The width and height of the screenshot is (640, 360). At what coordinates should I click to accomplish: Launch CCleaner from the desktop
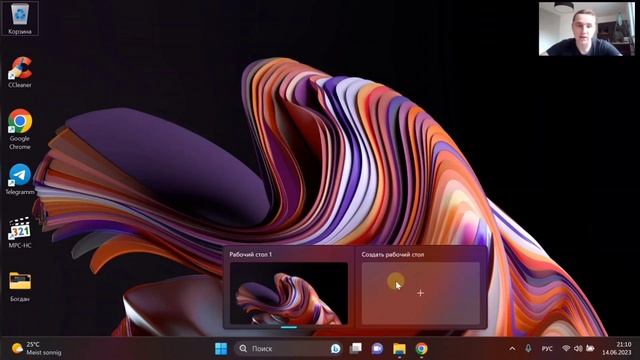tap(20, 72)
